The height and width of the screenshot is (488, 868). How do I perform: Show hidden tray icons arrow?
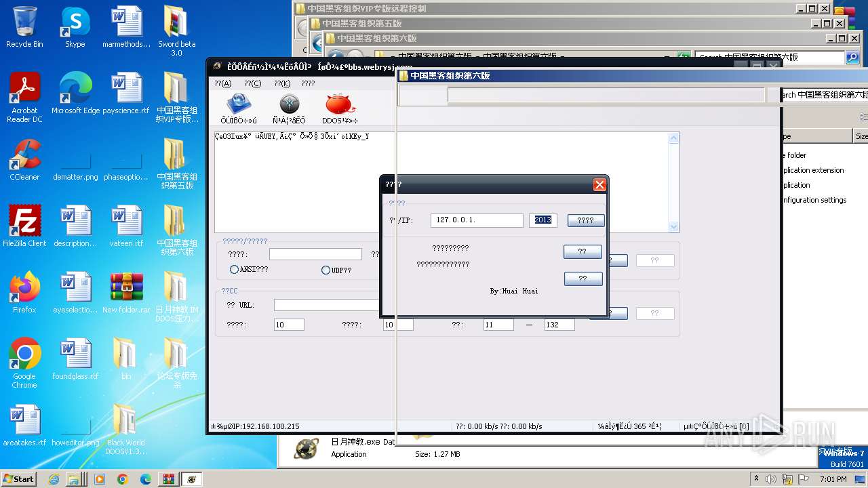[x=756, y=479]
